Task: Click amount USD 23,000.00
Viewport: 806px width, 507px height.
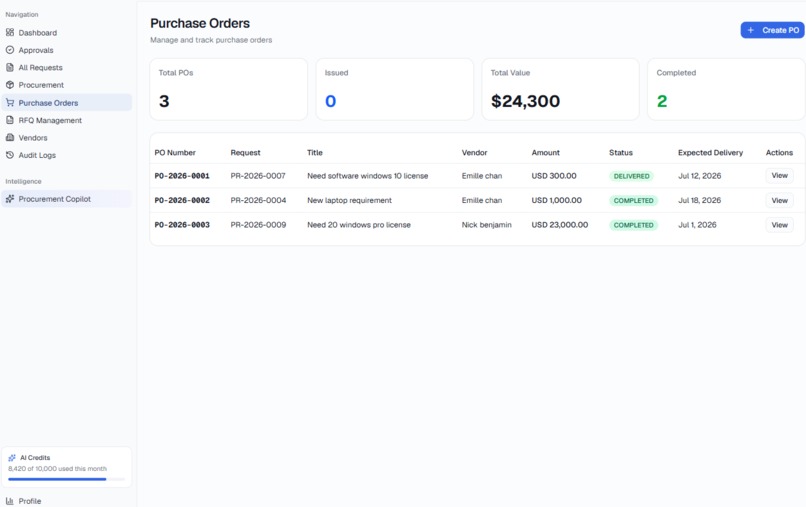Action: (560, 225)
